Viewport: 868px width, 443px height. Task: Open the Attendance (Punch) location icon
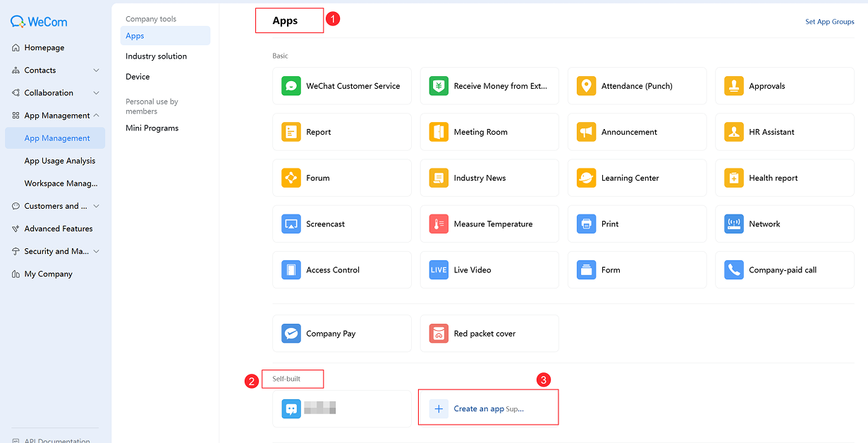point(586,86)
